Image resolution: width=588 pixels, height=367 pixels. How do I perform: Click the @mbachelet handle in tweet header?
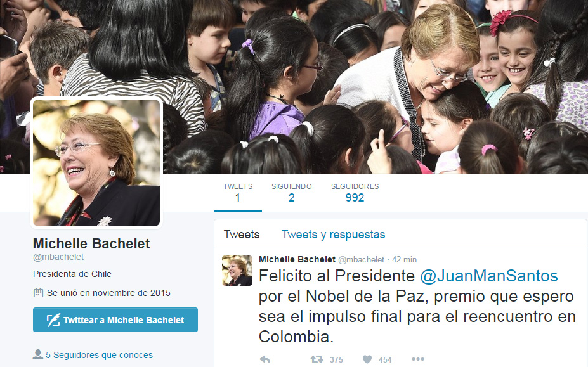[361, 259]
